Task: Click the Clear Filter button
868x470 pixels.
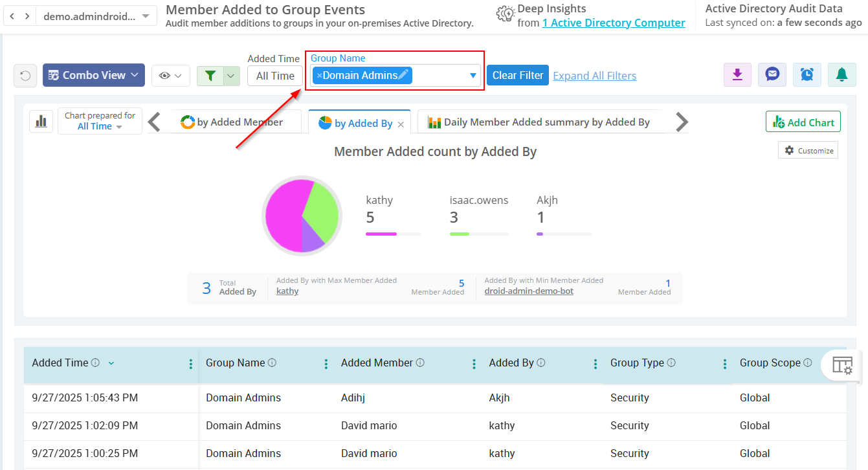Action: (x=517, y=75)
